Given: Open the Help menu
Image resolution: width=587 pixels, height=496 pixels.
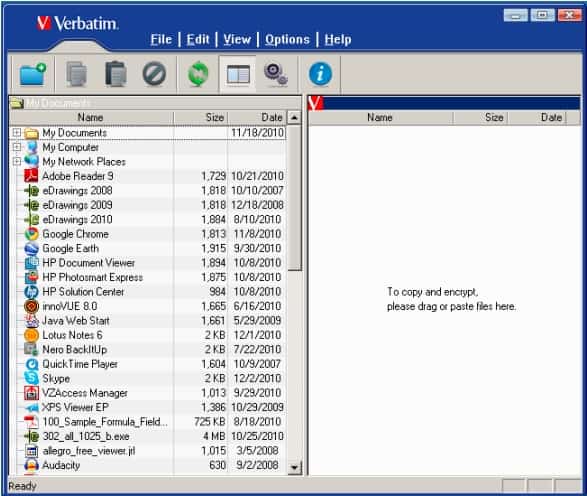Looking at the screenshot, I should tap(338, 39).
